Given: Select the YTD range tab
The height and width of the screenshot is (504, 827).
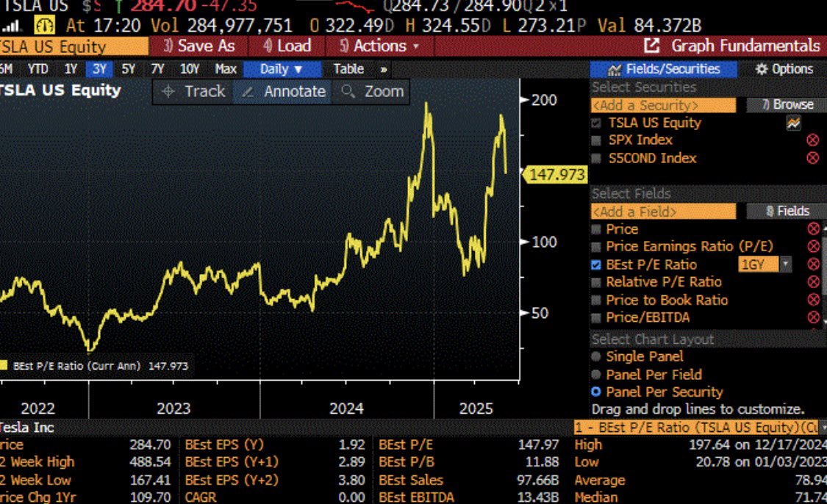Looking at the screenshot, I should pyautogui.click(x=37, y=69).
